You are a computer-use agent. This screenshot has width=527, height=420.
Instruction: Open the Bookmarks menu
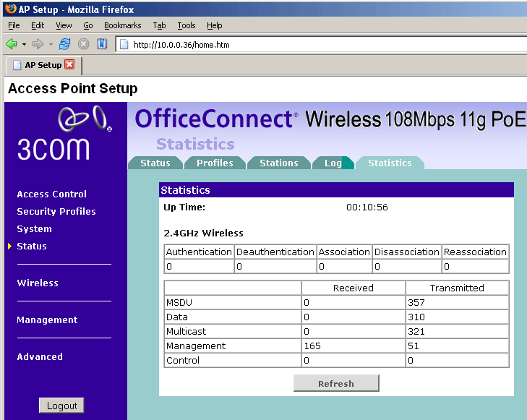(x=123, y=25)
